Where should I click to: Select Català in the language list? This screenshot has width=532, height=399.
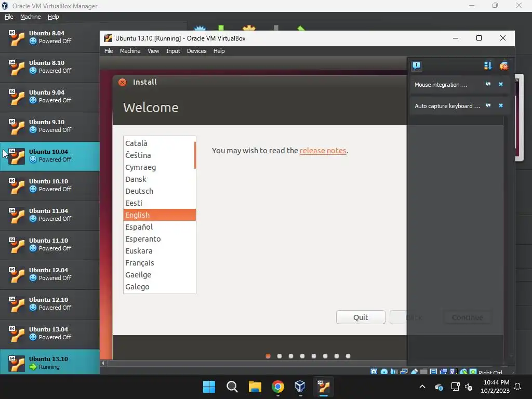[159, 143]
